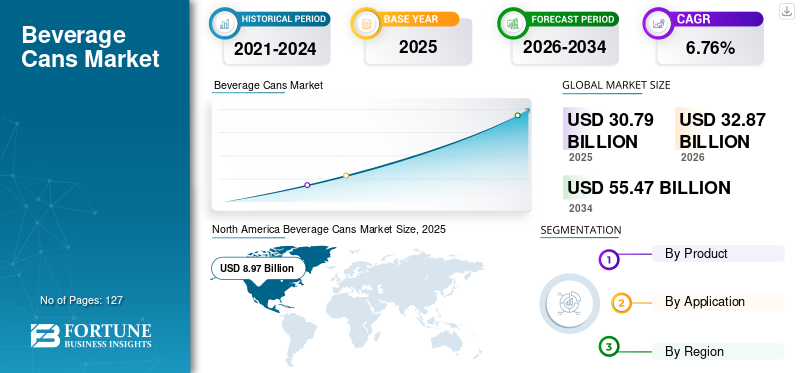Click the purple marker on the chart
Viewport: 800px width, 373px height.
(307, 185)
